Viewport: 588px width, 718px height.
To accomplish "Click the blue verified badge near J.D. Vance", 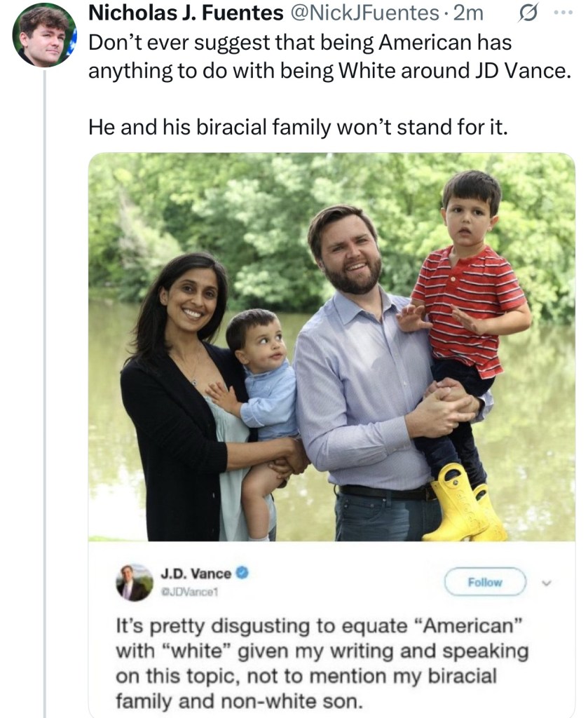I will [242, 574].
